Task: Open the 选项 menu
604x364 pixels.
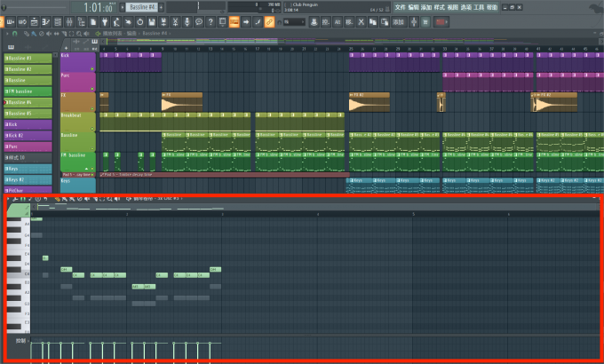Action: click(x=465, y=7)
